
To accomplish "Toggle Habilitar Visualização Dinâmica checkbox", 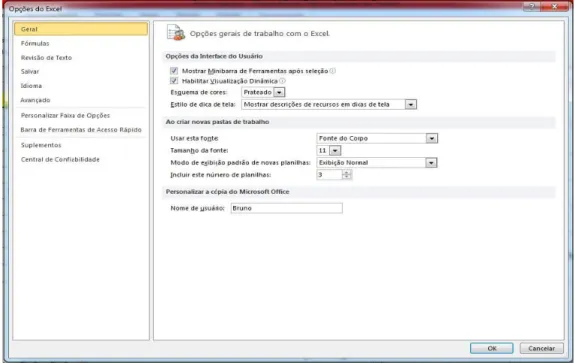I will click(174, 81).
